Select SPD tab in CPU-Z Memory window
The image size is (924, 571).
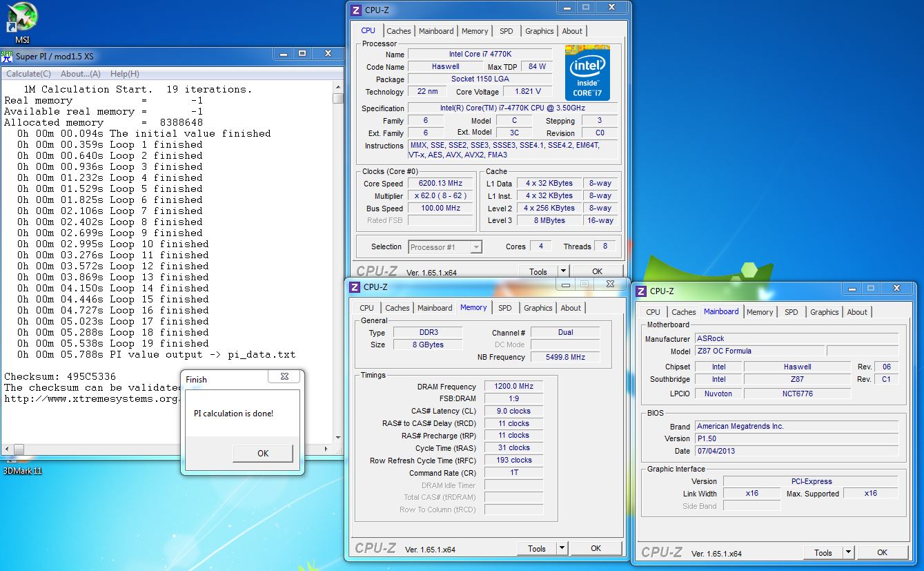[505, 308]
